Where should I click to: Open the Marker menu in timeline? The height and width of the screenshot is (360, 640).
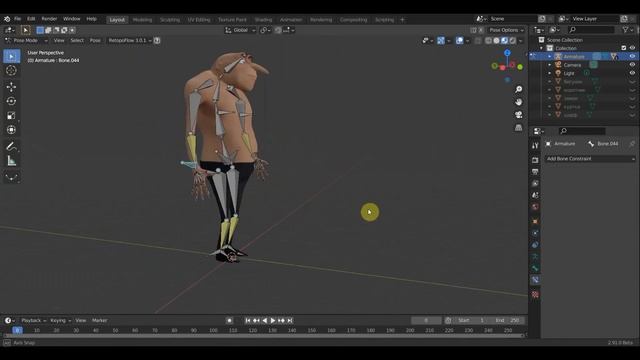(100, 320)
